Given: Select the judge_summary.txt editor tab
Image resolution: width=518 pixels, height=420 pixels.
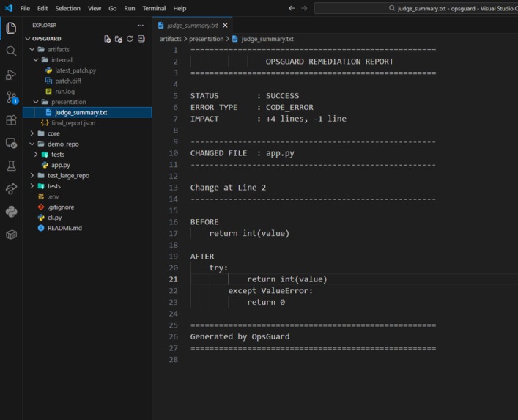Looking at the screenshot, I should (x=193, y=26).
